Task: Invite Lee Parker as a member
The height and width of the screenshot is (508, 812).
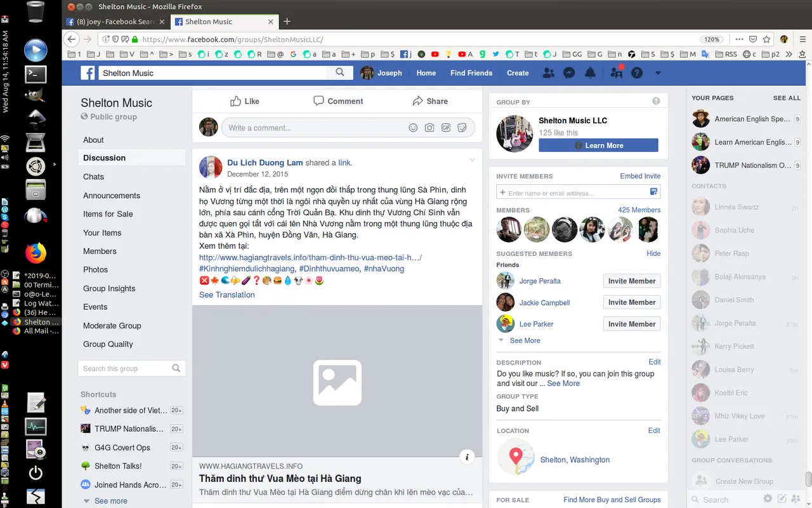Action: coord(632,324)
